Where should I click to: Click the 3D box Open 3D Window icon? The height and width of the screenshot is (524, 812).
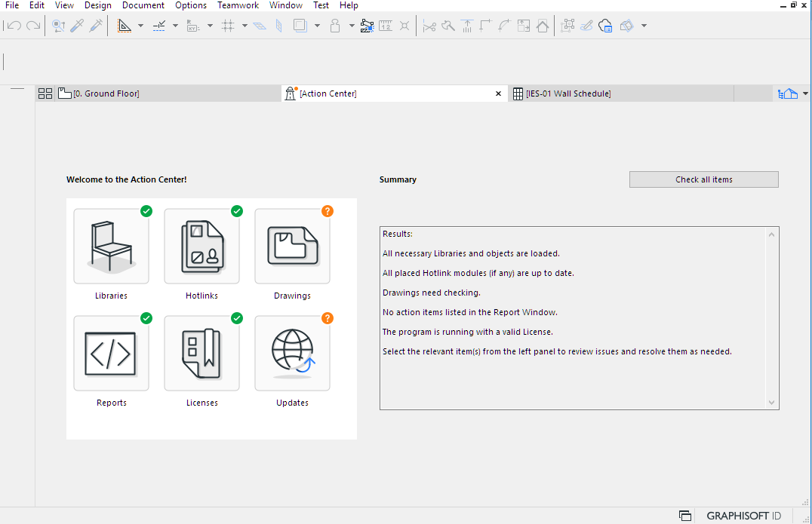[627, 26]
